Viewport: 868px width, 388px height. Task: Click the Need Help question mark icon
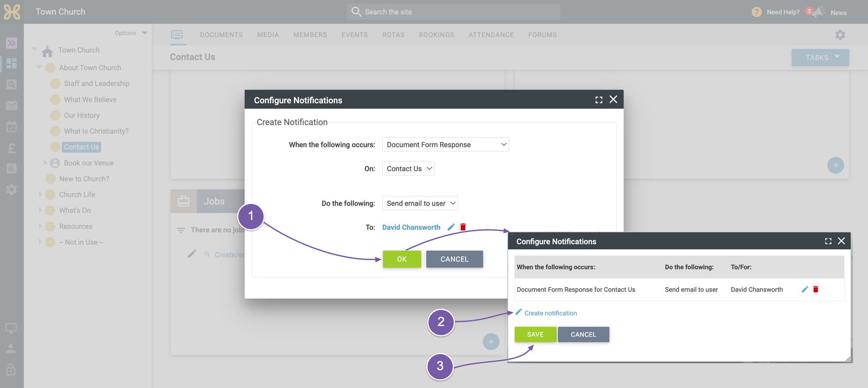756,12
